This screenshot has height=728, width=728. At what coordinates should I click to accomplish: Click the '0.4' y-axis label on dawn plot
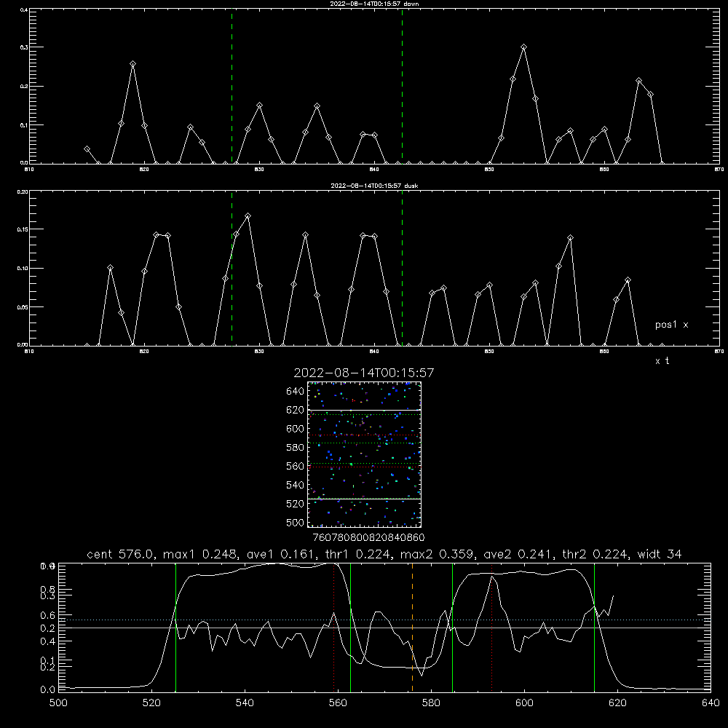click(23, 9)
